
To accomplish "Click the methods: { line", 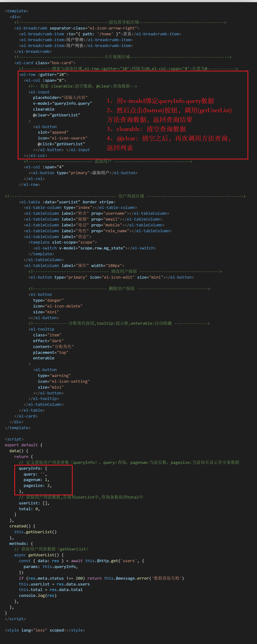I will point(21,544).
